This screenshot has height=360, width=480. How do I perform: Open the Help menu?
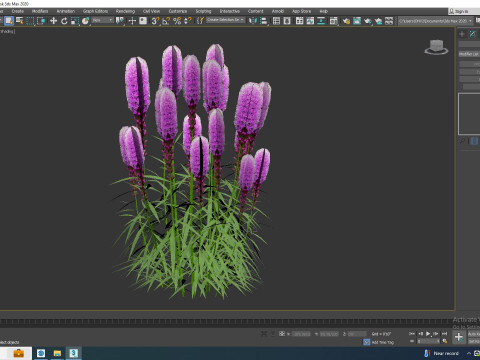coord(324,11)
